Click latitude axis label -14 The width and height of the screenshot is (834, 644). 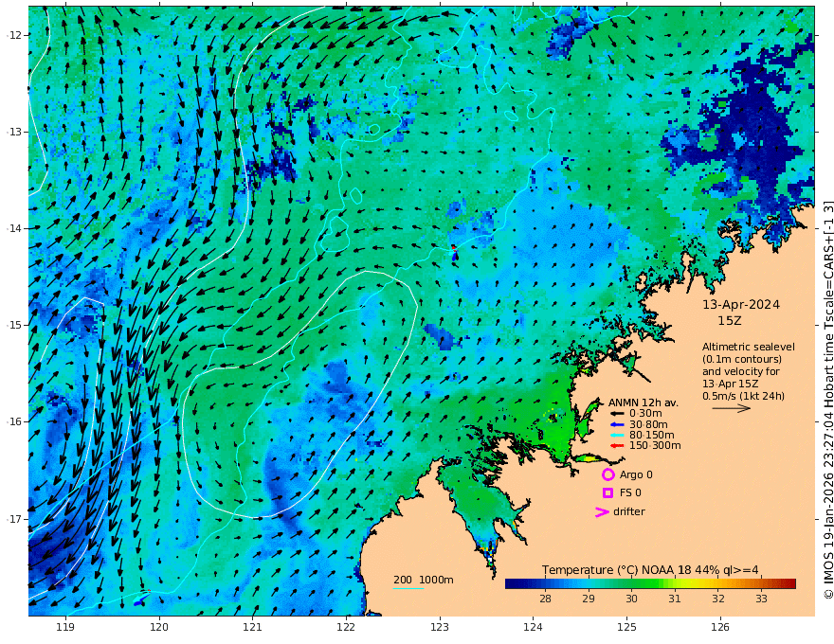click(14, 228)
